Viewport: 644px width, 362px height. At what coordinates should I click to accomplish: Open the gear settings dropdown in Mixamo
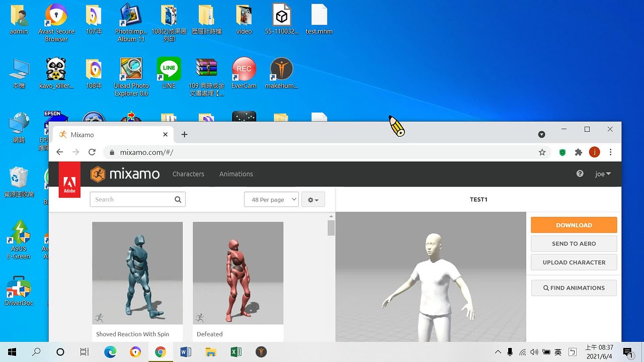[313, 200]
